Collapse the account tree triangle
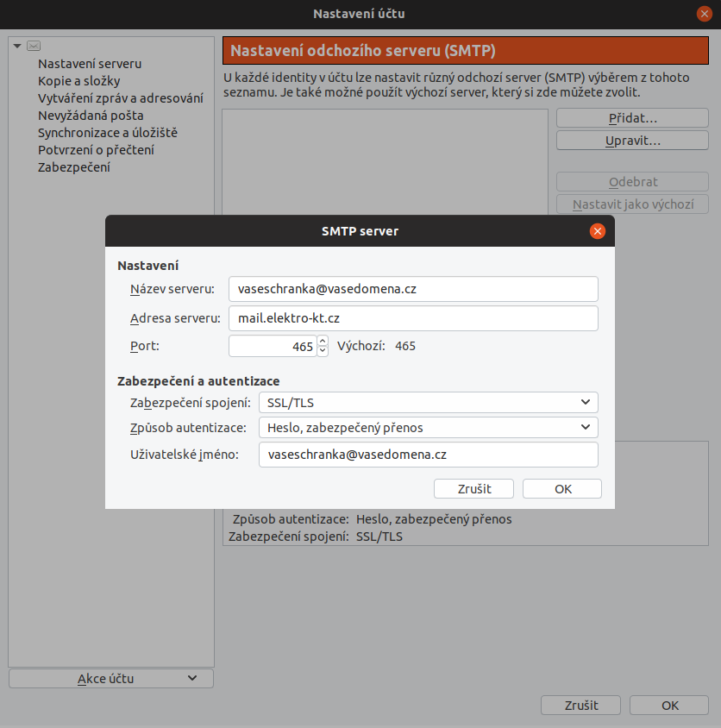Image resolution: width=721 pixels, height=728 pixels. (x=16, y=47)
